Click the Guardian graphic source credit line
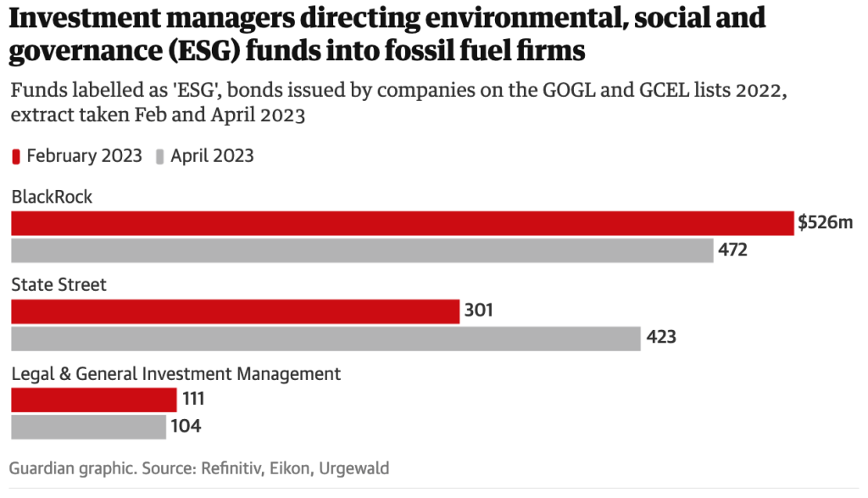The width and height of the screenshot is (868, 498). [x=199, y=467]
